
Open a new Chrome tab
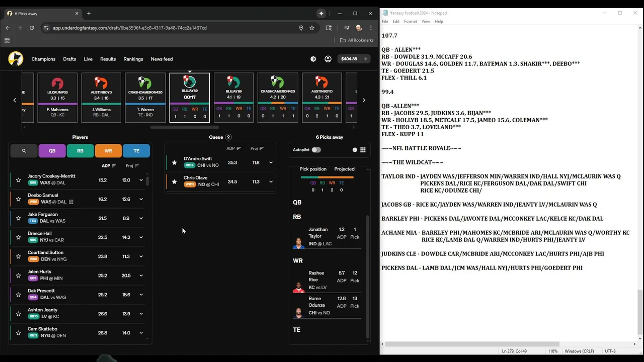click(x=89, y=14)
